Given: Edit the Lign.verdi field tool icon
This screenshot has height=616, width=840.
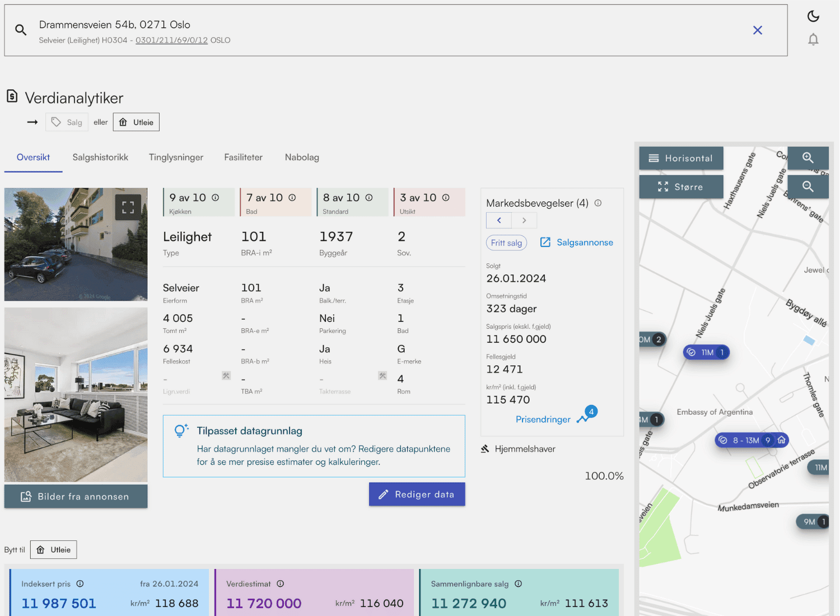Looking at the screenshot, I should point(226,376).
